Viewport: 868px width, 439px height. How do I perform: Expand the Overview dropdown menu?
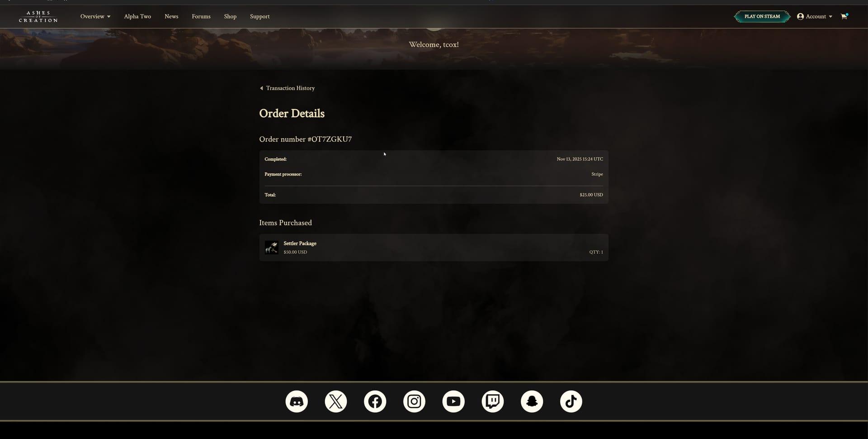coord(95,16)
